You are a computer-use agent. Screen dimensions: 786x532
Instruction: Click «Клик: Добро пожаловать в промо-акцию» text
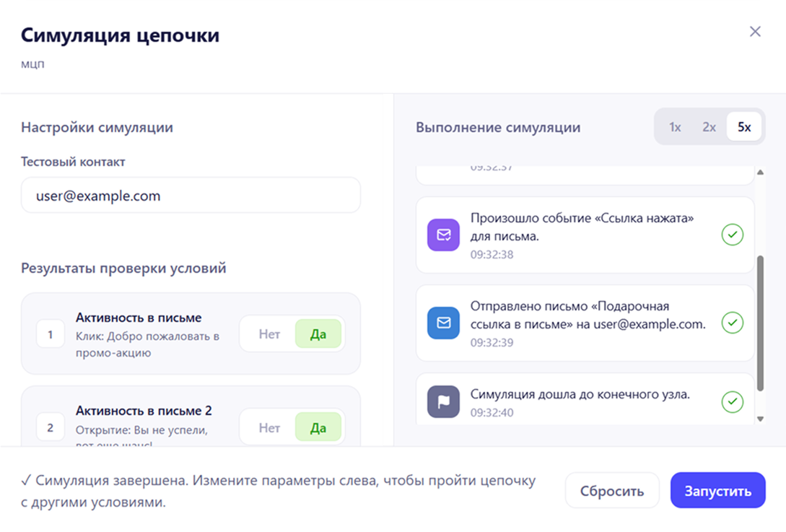click(147, 344)
